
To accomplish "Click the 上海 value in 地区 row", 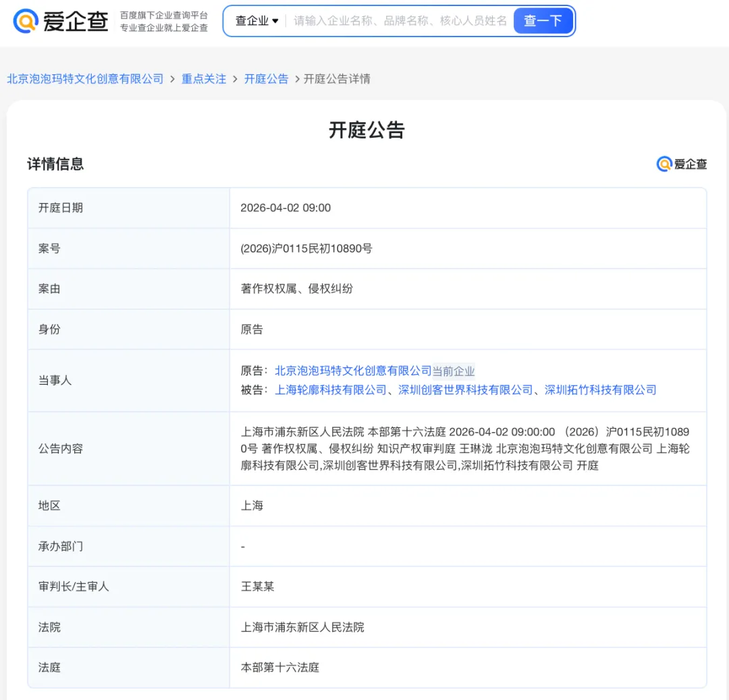I will pyautogui.click(x=252, y=506).
